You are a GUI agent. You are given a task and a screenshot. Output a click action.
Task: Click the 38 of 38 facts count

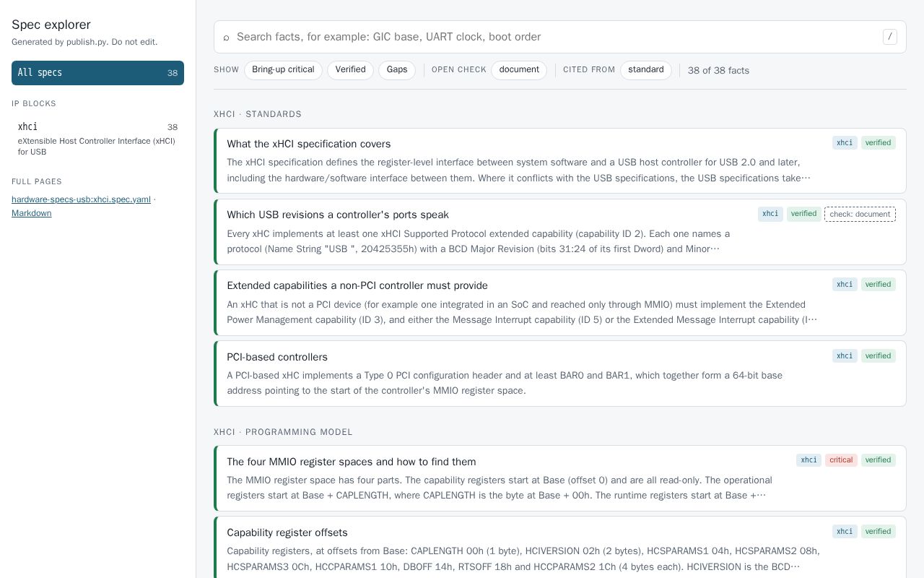718,71
